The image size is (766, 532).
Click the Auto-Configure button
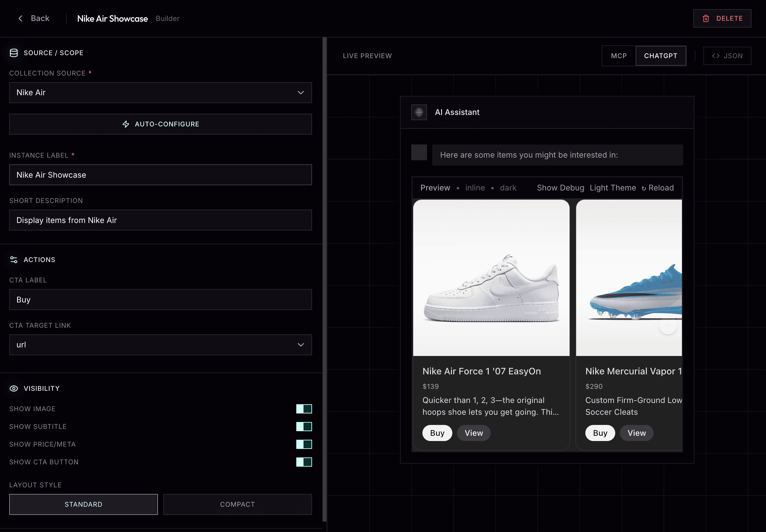pyautogui.click(x=161, y=124)
